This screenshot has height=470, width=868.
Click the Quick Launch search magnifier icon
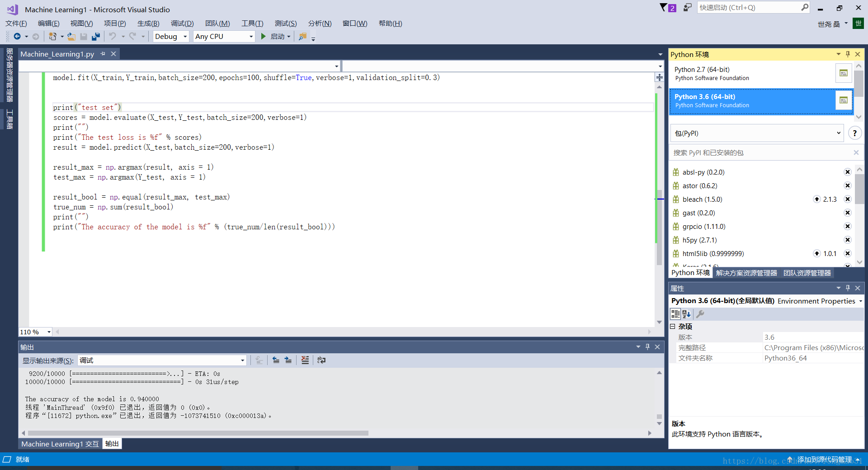click(805, 7)
